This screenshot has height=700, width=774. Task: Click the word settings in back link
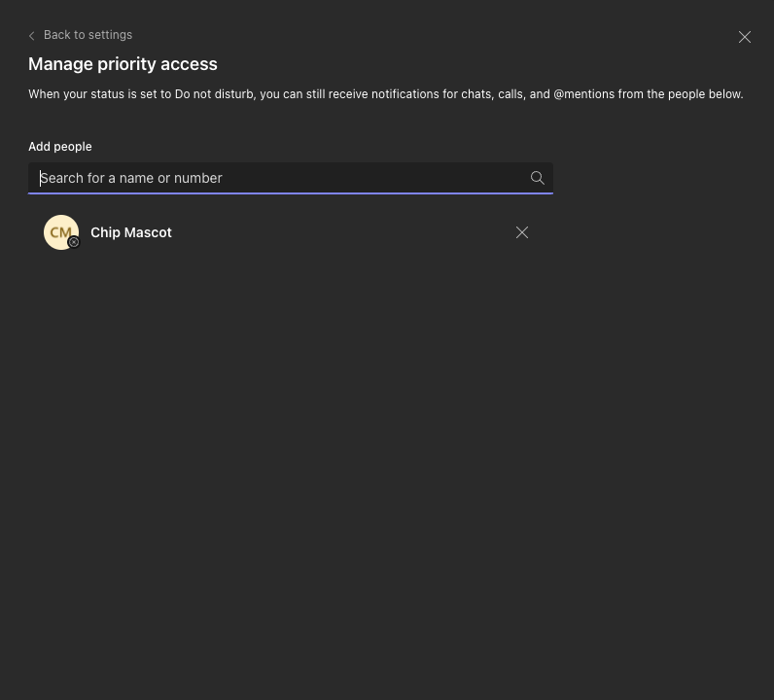coord(110,35)
